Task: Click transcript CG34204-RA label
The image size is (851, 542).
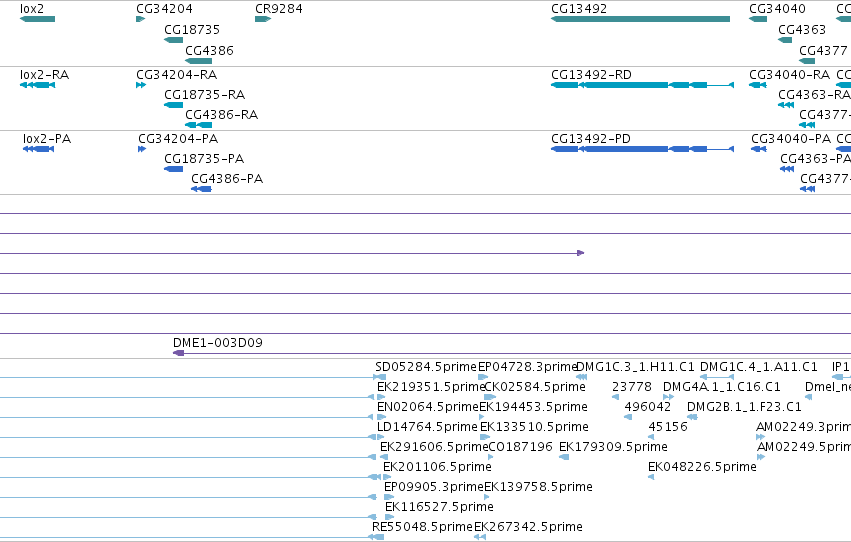Action: 177,74
